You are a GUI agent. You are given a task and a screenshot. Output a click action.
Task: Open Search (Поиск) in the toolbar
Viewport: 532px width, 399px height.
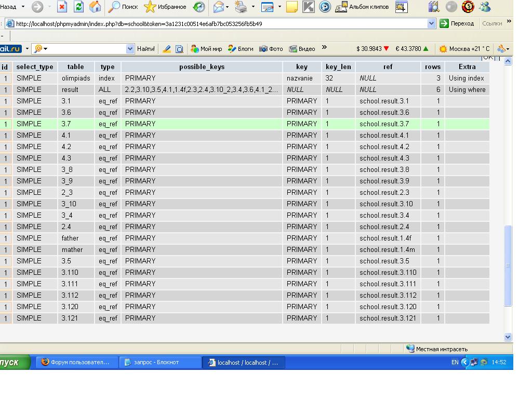(123, 7)
